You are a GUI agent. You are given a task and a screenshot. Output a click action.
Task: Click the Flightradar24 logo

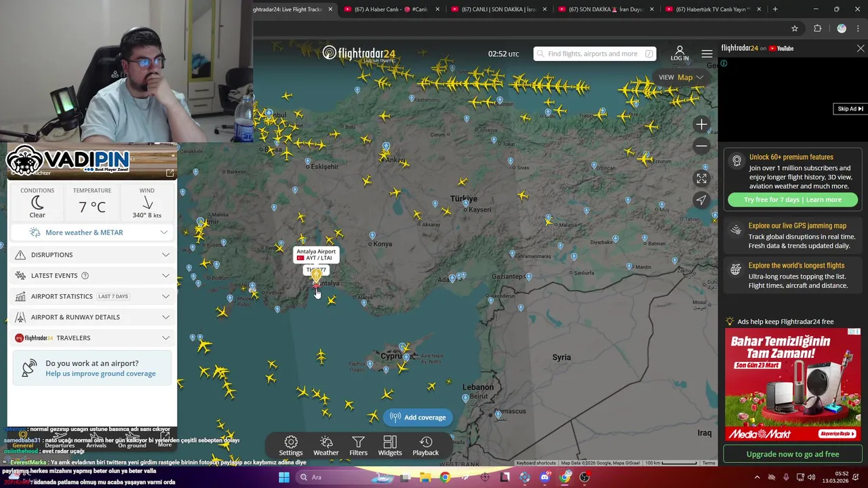coord(359,54)
